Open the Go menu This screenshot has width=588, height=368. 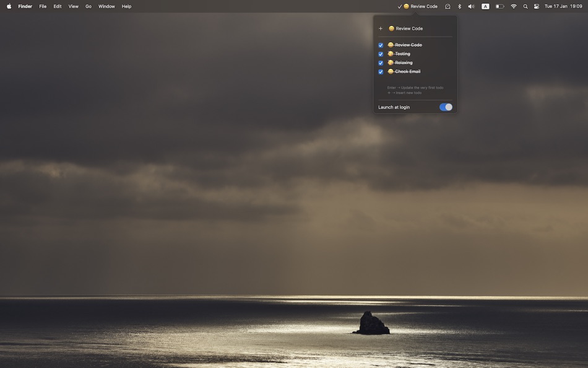click(89, 6)
